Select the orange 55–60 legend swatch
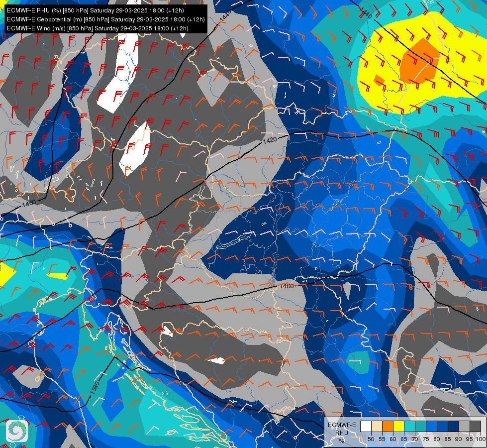The image size is (487, 448). point(388,426)
